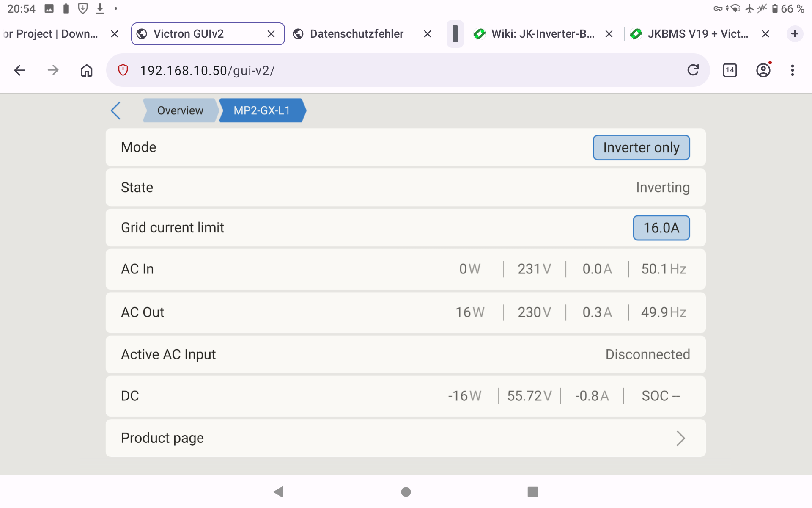
Task: Click the red shield site security icon
Action: pyautogui.click(x=123, y=70)
